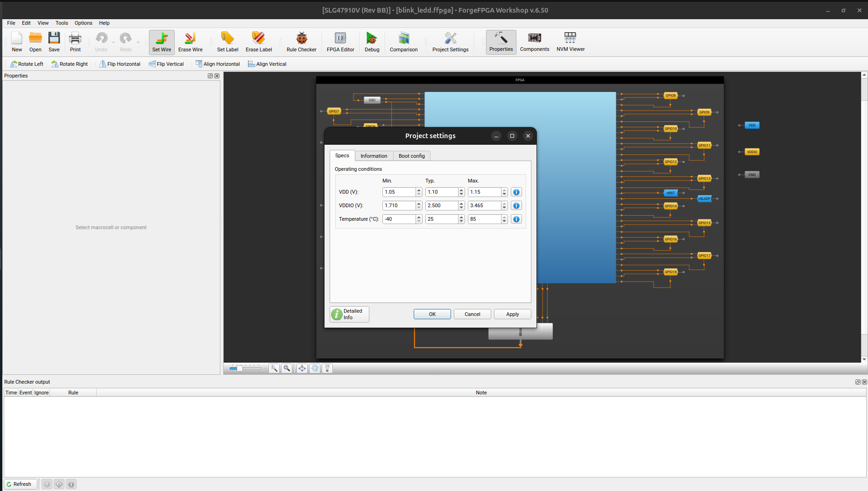Click the Apply button
868x491 pixels.
coord(512,315)
